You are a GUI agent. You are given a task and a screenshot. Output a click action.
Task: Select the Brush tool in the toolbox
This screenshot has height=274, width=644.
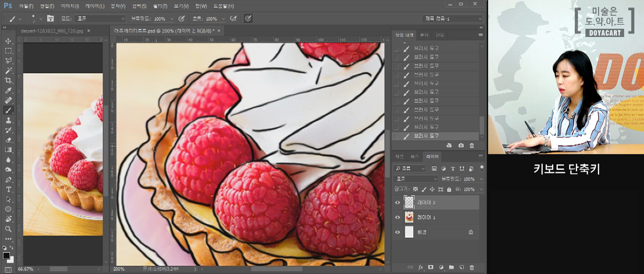pos(9,110)
